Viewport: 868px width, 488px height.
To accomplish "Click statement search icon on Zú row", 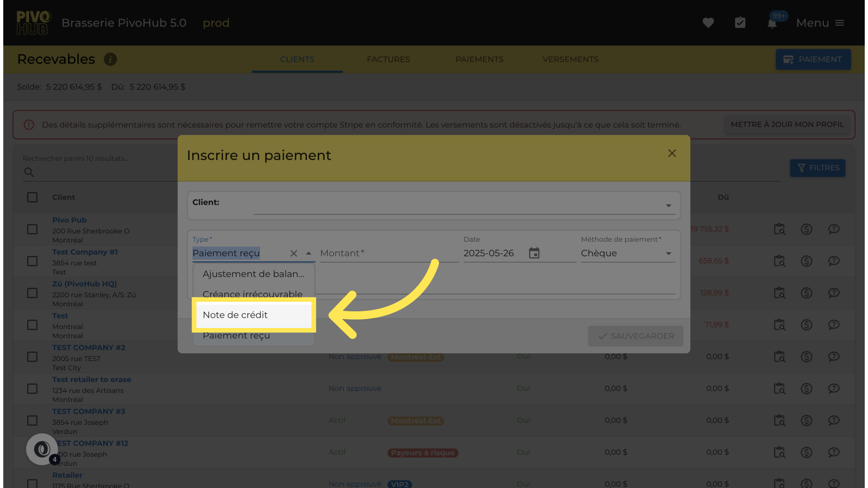I will (779, 293).
